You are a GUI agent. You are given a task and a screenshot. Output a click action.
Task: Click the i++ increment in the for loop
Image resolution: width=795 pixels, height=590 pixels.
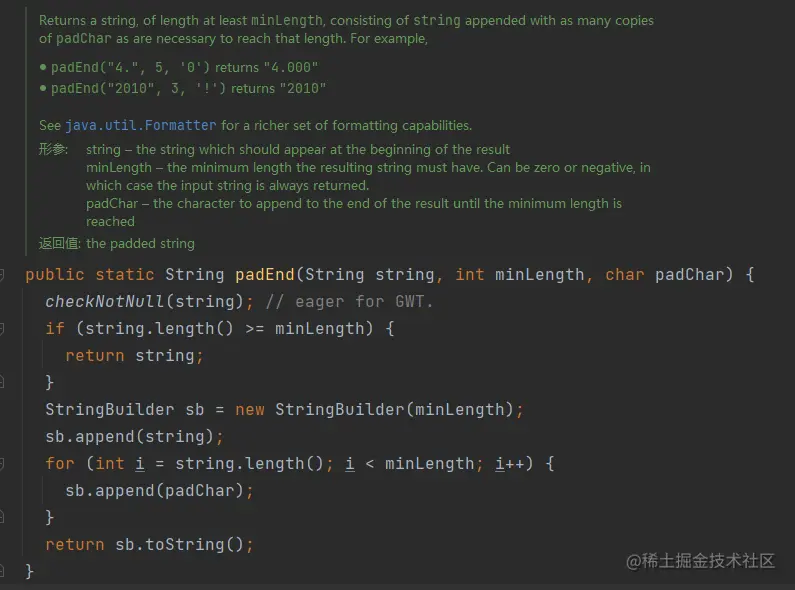tap(510, 464)
